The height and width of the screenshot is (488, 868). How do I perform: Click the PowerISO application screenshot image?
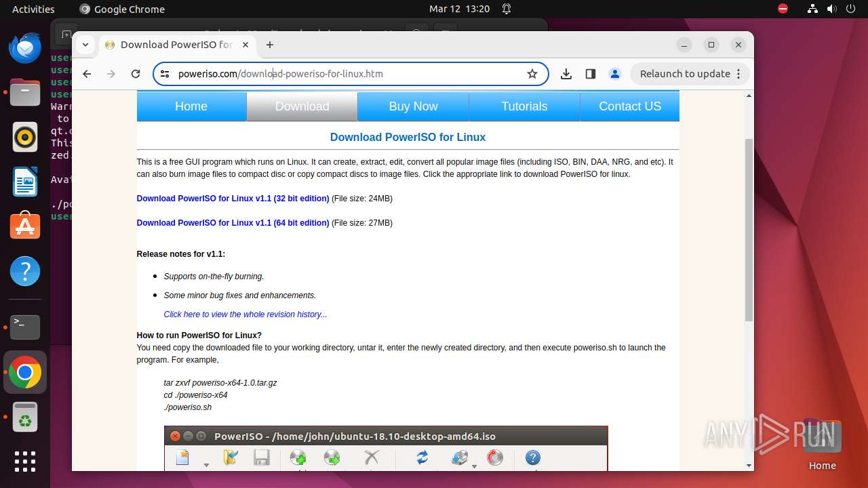point(386,449)
